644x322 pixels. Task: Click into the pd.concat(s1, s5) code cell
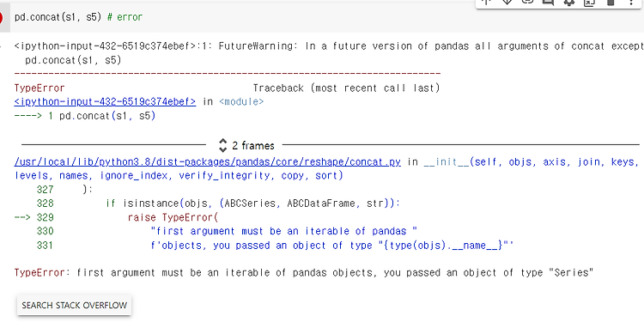coord(327,17)
